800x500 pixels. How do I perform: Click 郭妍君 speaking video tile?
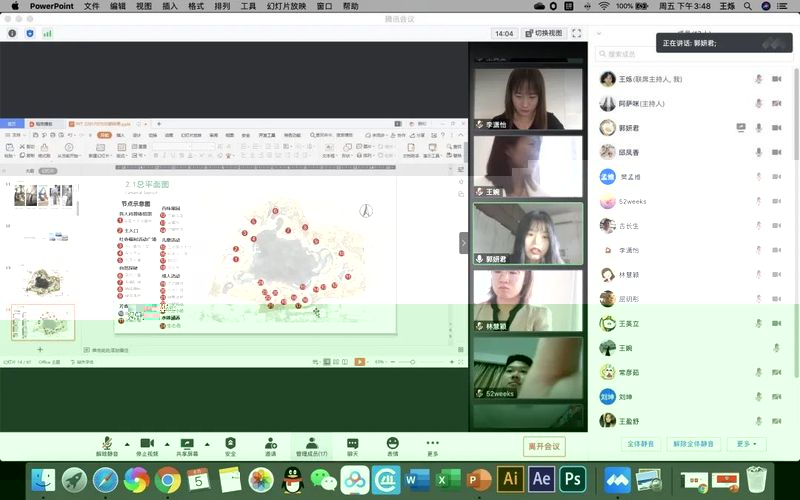[x=528, y=234]
